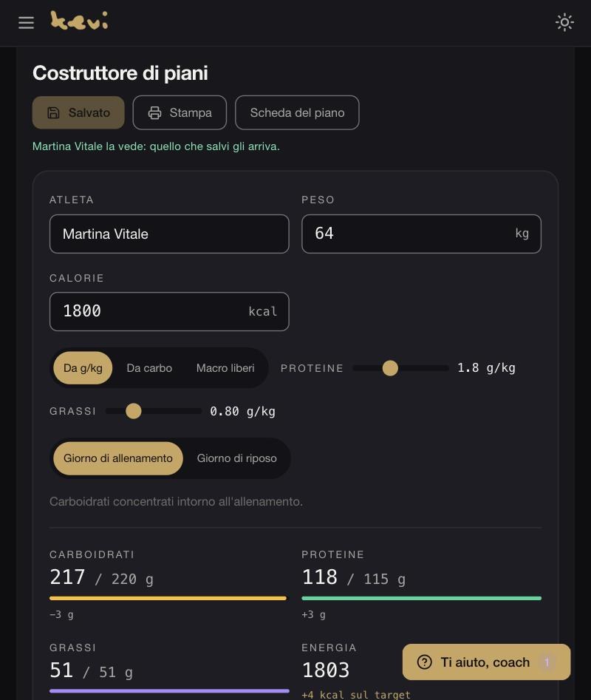The image size is (591, 700).
Task: Click the Grassi g/kg slider handle
Action: (134, 411)
